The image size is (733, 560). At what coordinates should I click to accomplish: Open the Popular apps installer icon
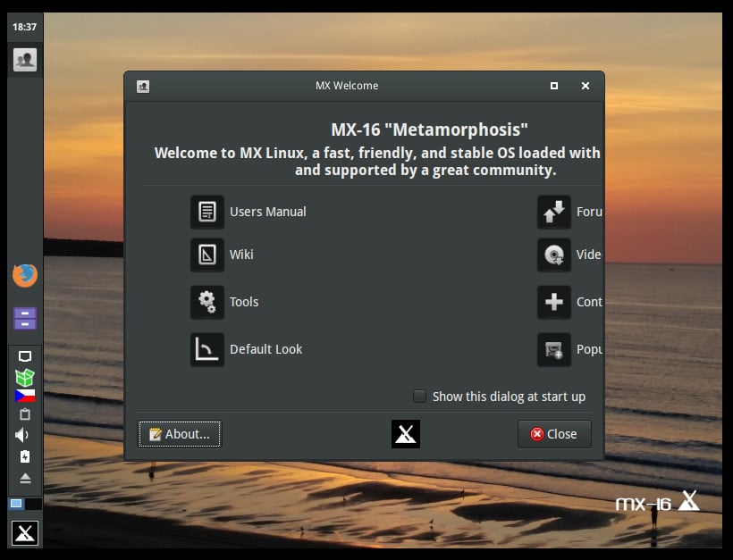coord(554,349)
